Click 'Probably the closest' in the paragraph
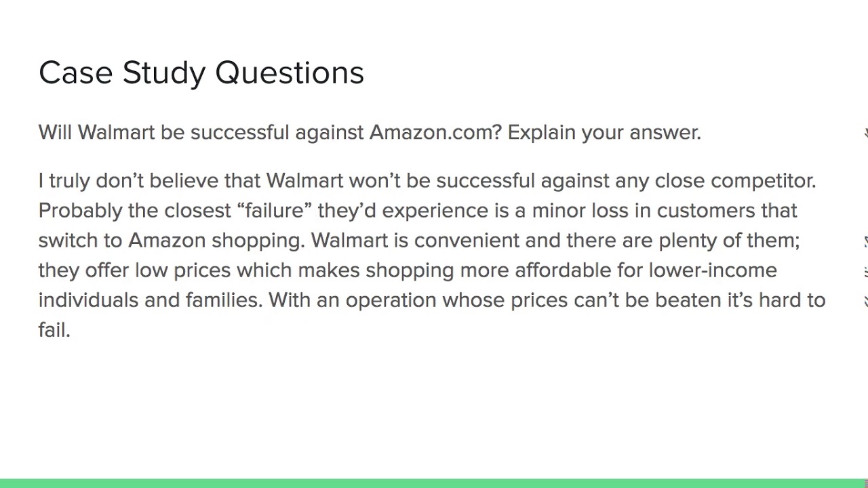868x488 pixels. click(x=134, y=210)
